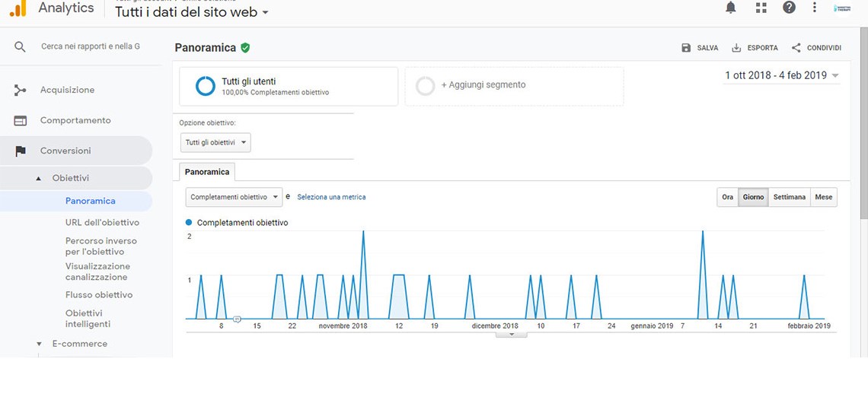The height and width of the screenshot is (416, 868).
Task: Click the Tutti gli utenti blue ring icon
Action: (206, 86)
